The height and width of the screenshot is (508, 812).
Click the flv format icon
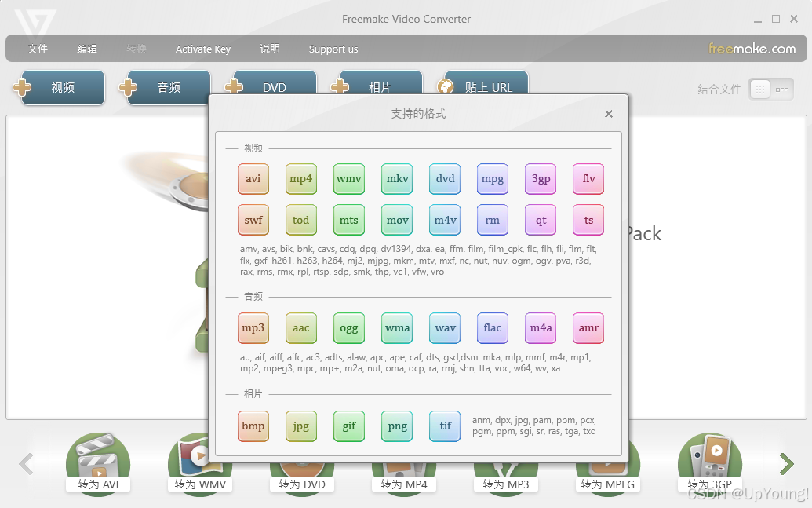pos(588,179)
